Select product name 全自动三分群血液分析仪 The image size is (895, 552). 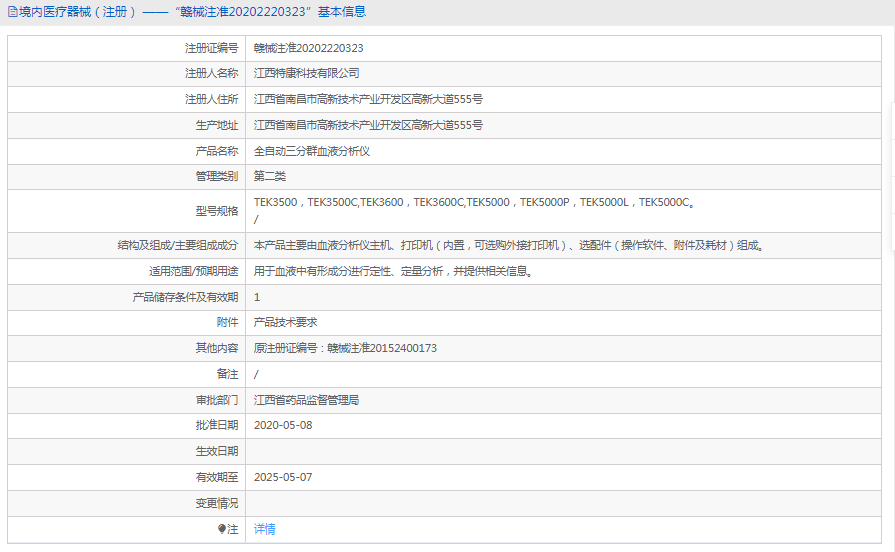[312, 151]
